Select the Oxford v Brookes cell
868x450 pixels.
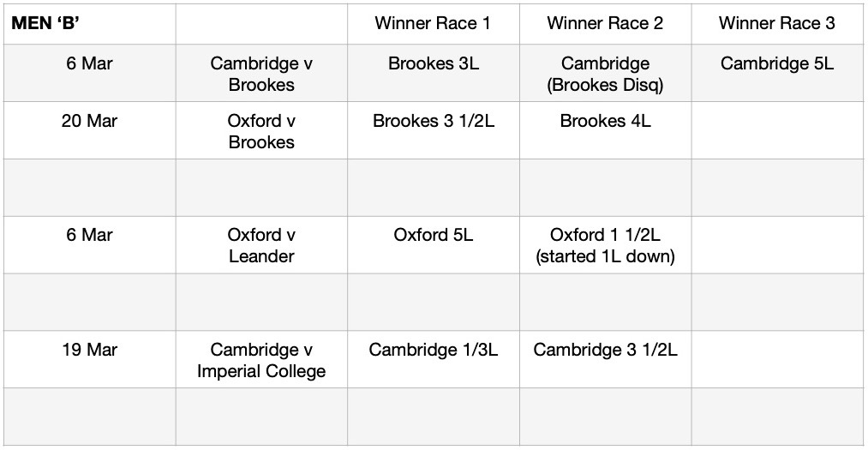261,131
